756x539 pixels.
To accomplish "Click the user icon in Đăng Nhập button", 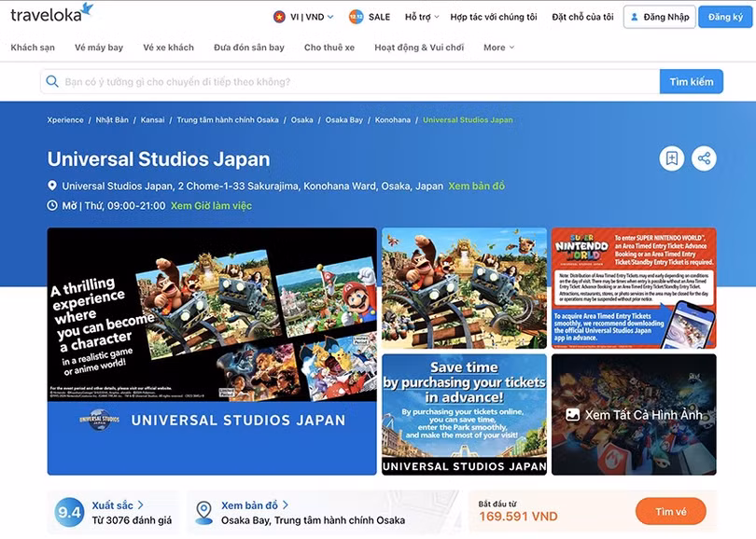I will tap(635, 18).
